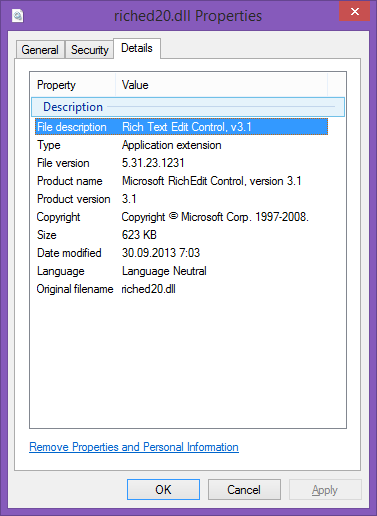
Task: Close the riched20.dll Properties dialog
Action: 355,11
